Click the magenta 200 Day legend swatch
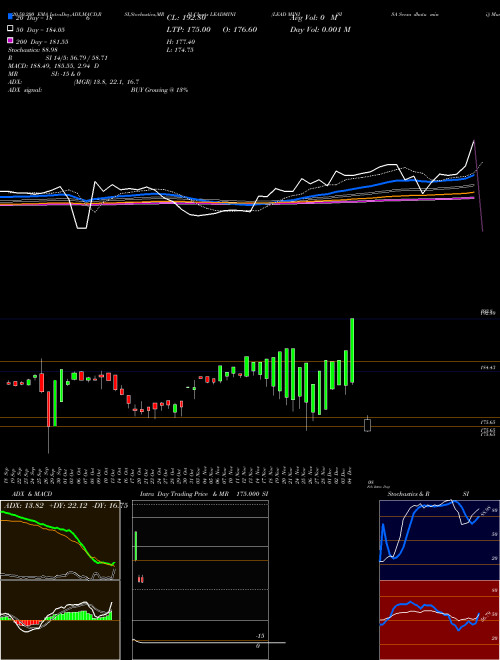This screenshot has height=660, width=500. coord(10,41)
